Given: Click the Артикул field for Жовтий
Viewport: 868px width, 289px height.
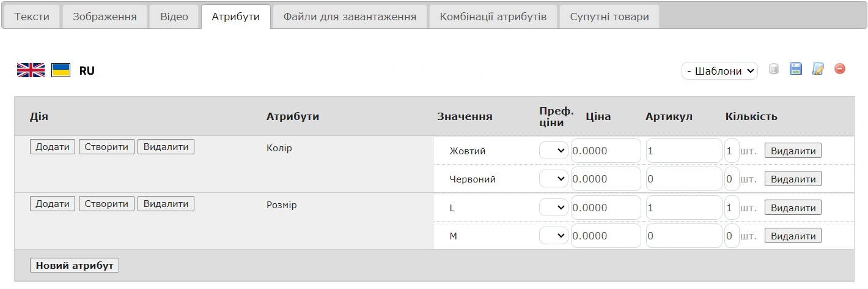Looking at the screenshot, I should pyautogui.click(x=683, y=151).
